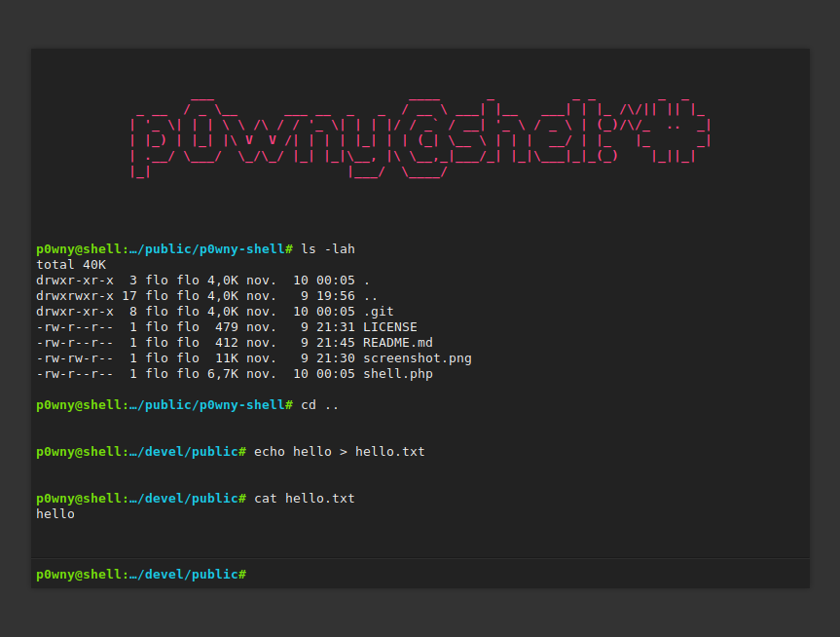Viewport: 840px width, 637px height.
Task: Click the 'cat hello.txt' command text
Action: point(305,498)
